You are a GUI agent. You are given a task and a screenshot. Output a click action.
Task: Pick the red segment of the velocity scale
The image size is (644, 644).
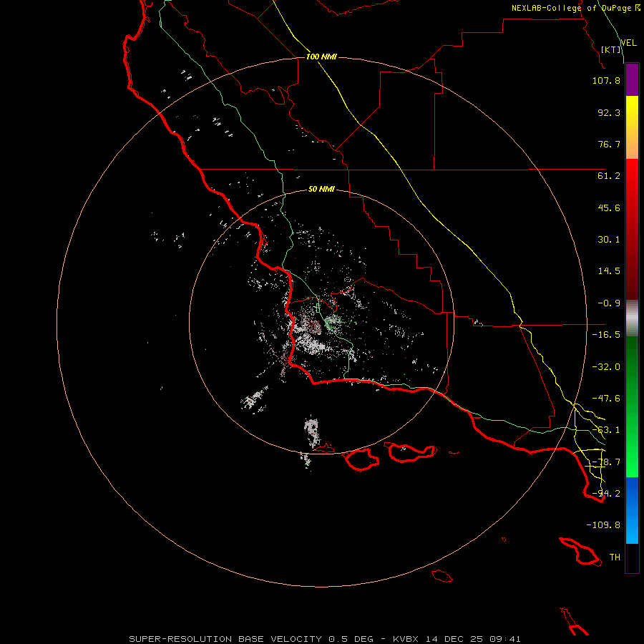(x=632, y=229)
